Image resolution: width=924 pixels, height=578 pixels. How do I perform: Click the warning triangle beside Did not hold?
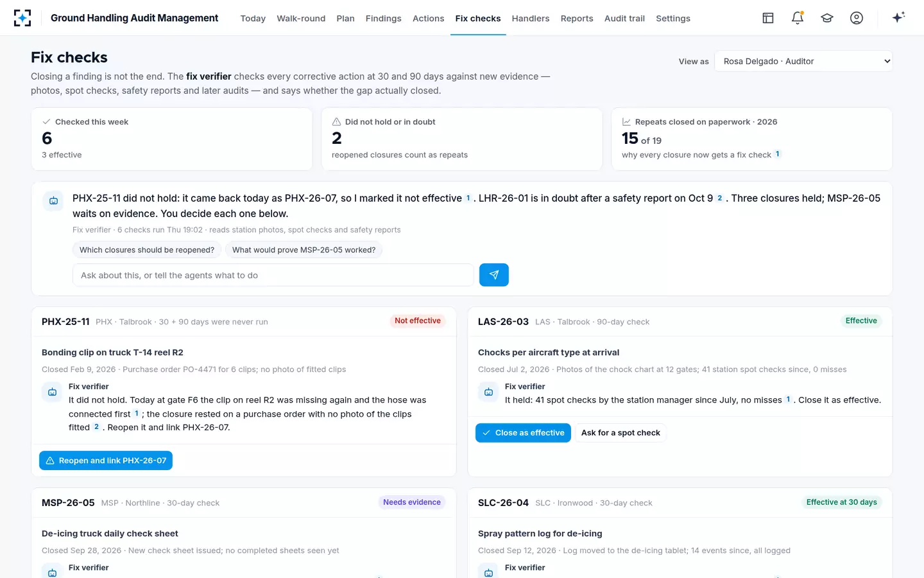(x=336, y=122)
